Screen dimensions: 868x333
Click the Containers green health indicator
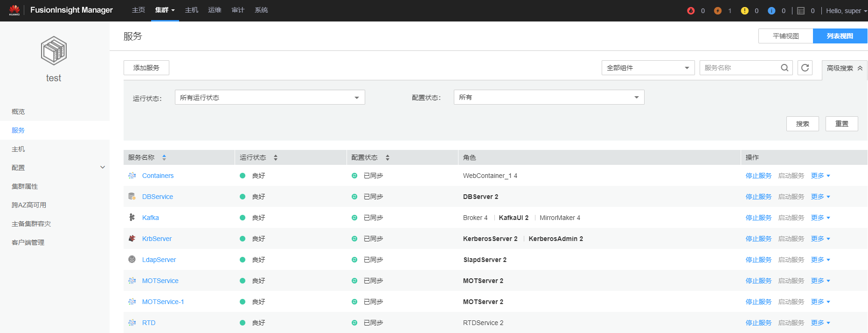pos(243,176)
